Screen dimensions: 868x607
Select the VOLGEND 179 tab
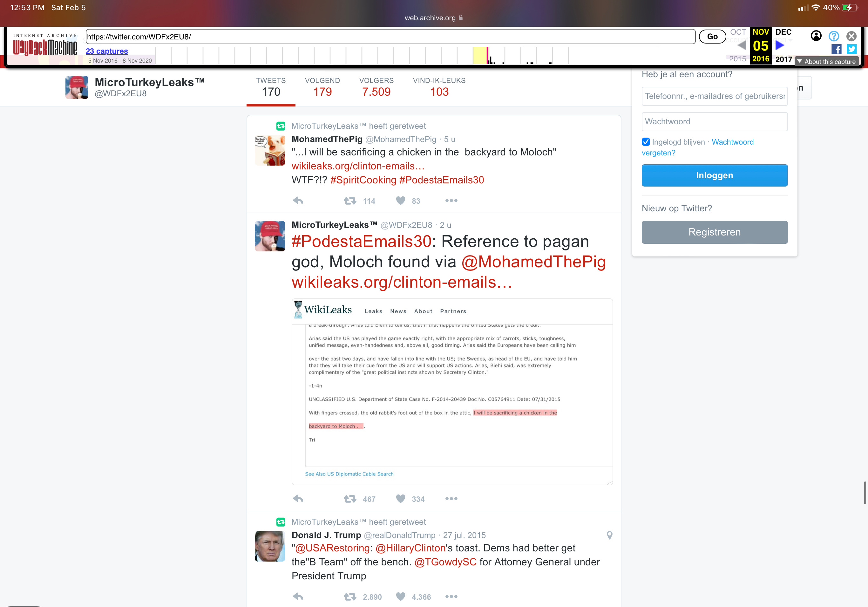(x=322, y=87)
